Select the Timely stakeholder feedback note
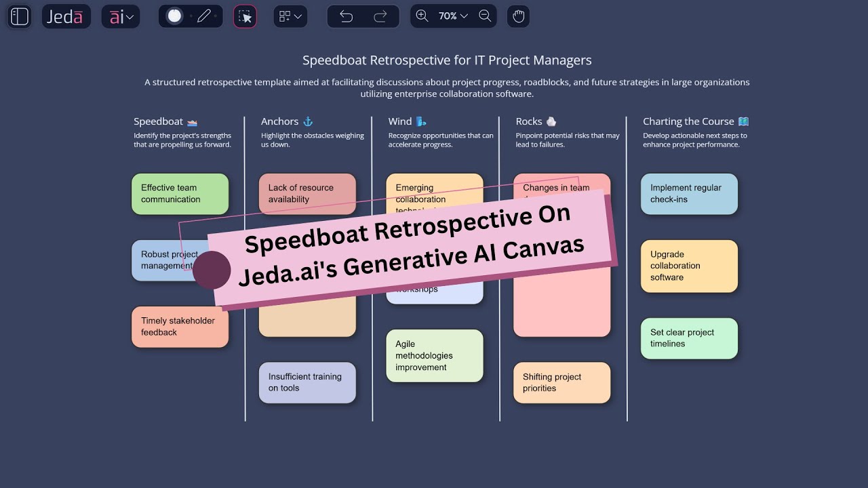The image size is (868, 488). (180, 327)
